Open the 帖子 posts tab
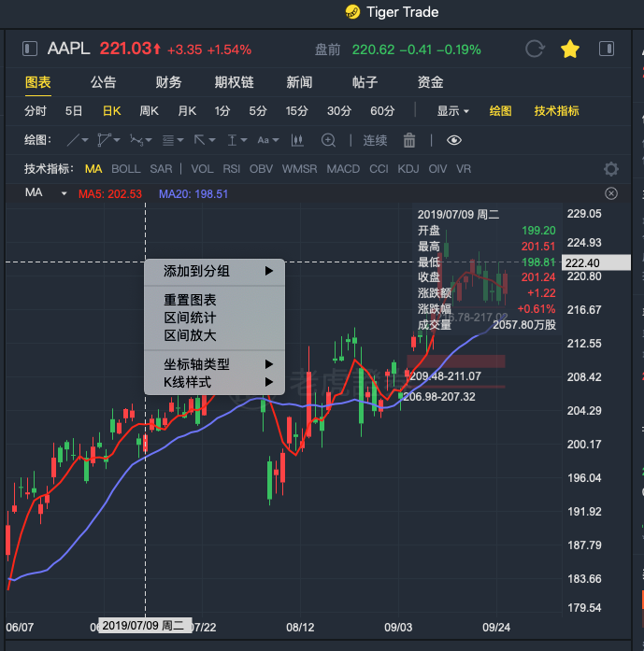 [365, 82]
